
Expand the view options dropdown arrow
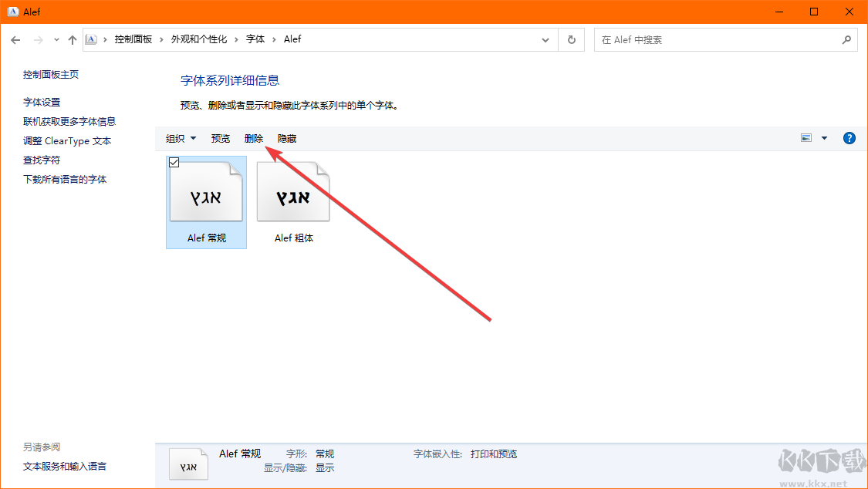824,137
